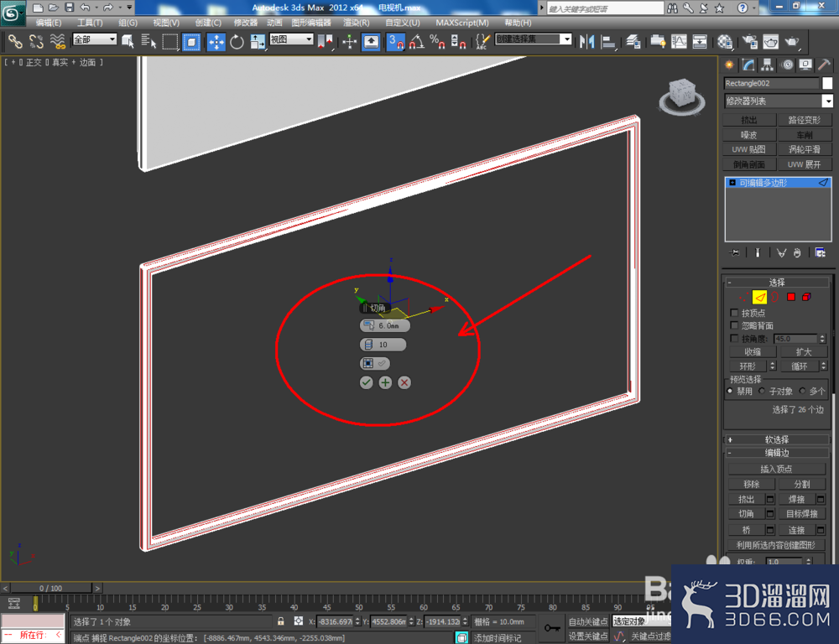Image resolution: width=839 pixels, height=644 pixels.
Task: Open the 视图 reference coordinate dropdown
Action: tap(291, 39)
